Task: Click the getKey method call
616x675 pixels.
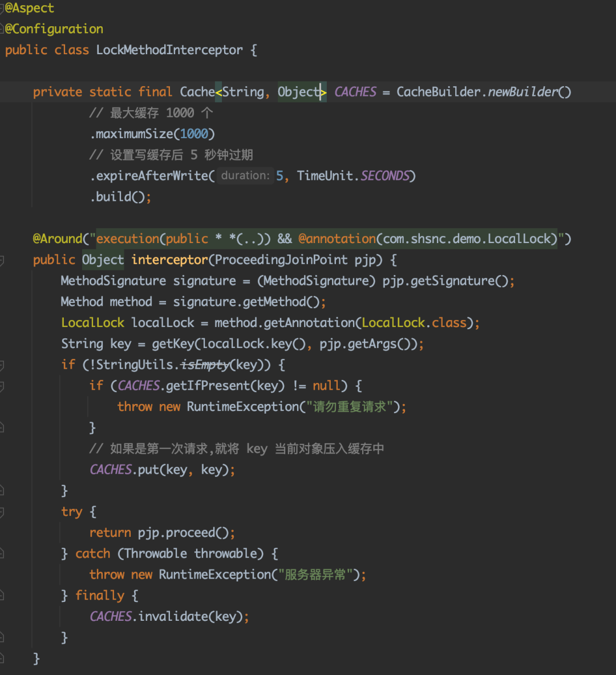Action: click(173, 344)
